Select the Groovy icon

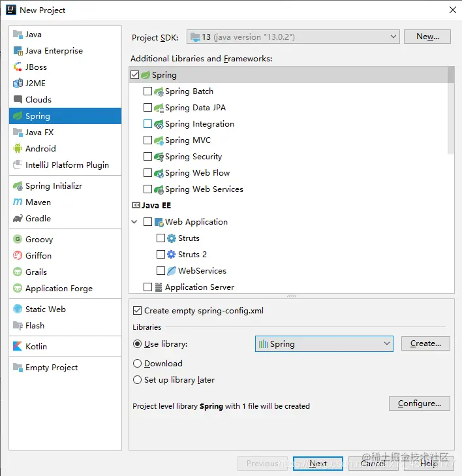[x=18, y=239]
